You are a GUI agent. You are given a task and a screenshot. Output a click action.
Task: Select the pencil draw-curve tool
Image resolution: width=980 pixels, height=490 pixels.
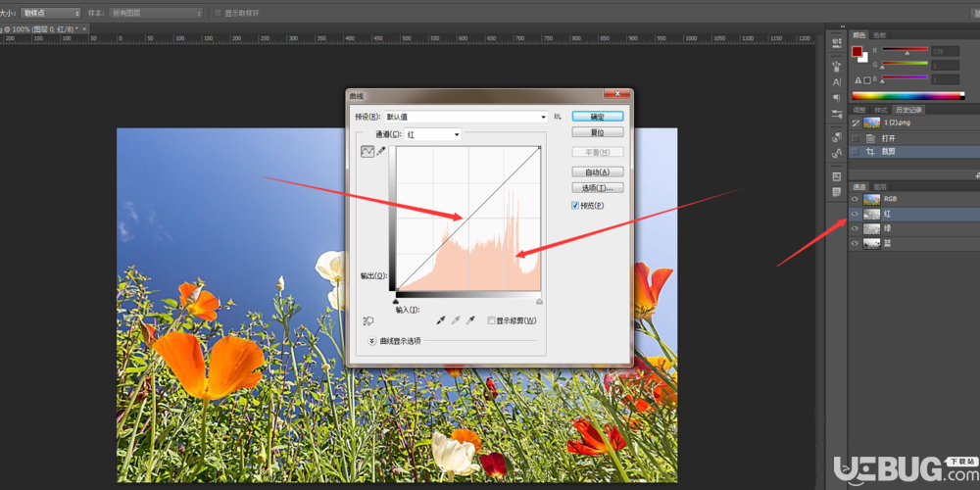tap(380, 151)
